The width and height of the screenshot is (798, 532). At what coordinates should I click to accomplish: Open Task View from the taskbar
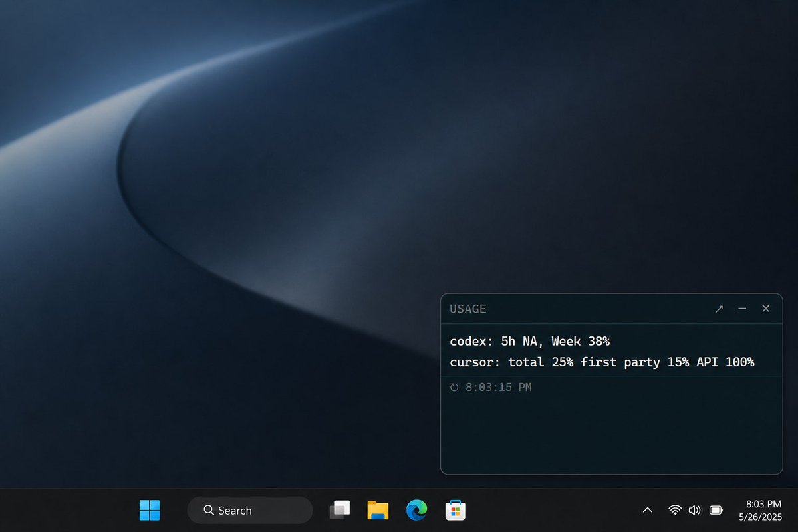(339, 510)
